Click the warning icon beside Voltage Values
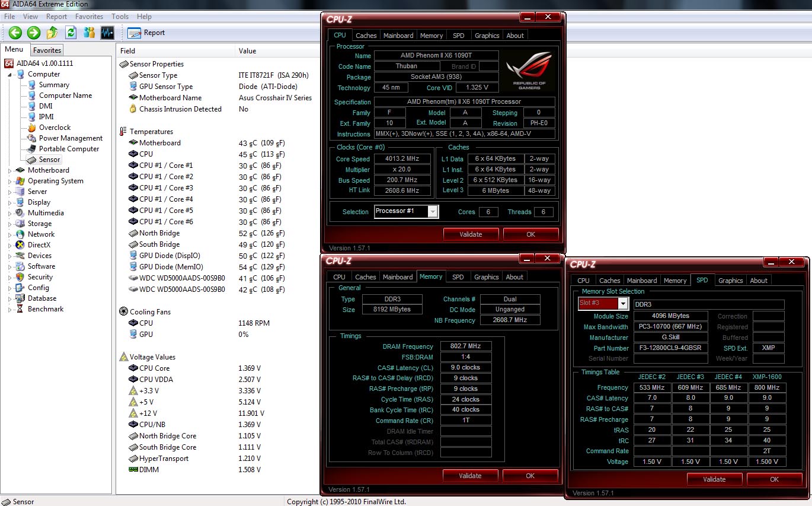 [x=123, y=357]
